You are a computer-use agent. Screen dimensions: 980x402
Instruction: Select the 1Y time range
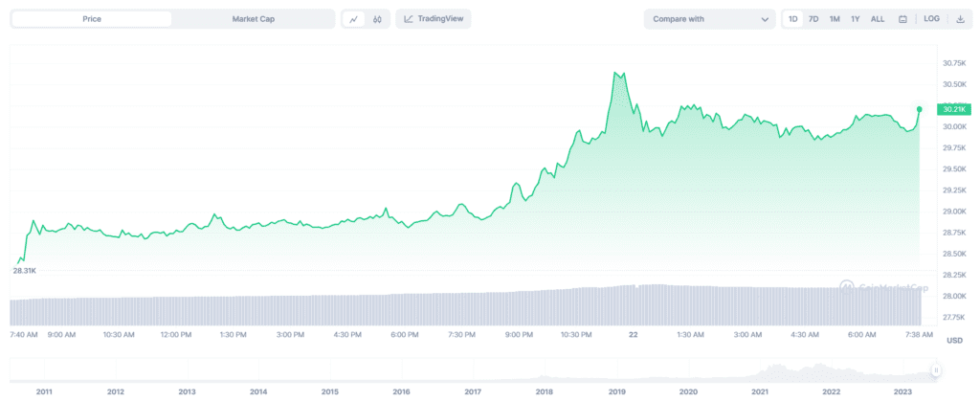[x=855, y=19]
